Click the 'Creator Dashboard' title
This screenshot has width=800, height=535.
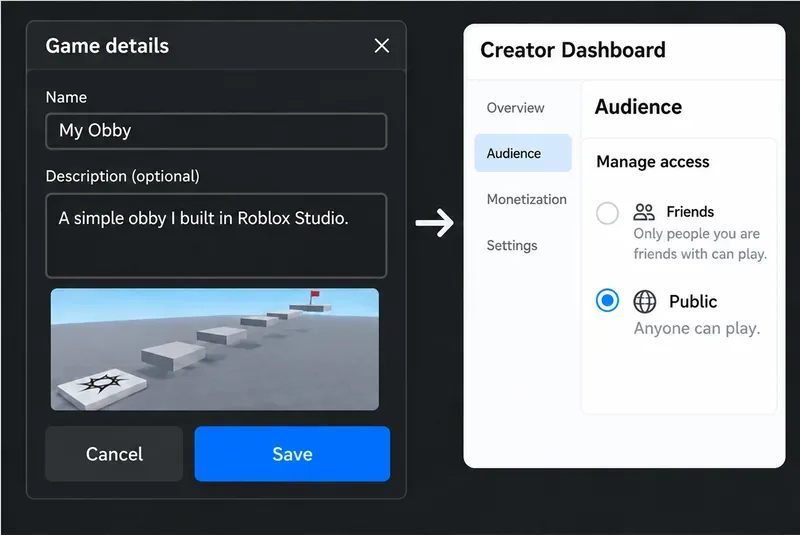point(573,50)
